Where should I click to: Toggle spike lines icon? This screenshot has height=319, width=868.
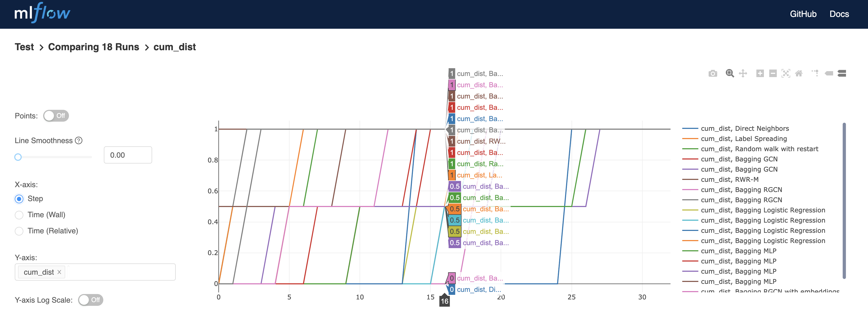[815, 74]
